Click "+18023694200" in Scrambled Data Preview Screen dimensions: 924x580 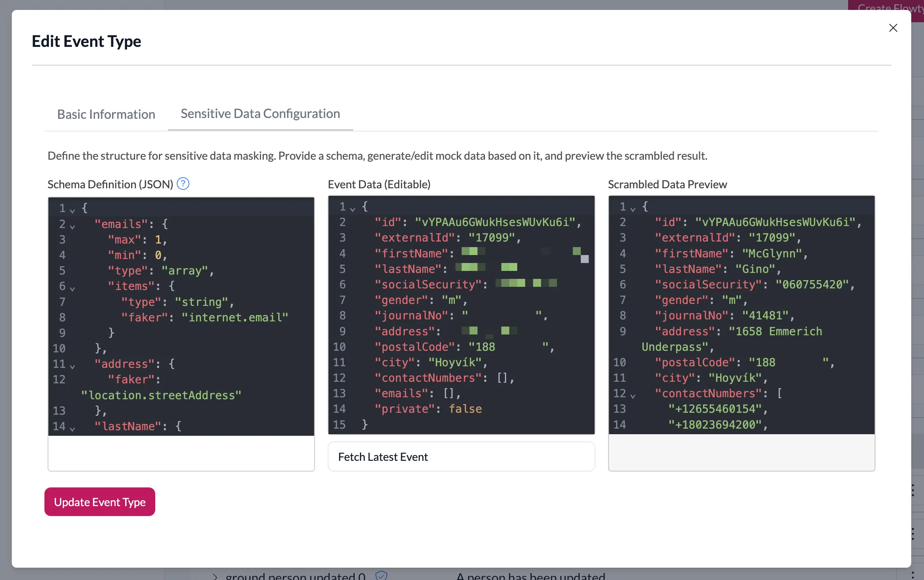pyautogui.click(x=715, y=425)
